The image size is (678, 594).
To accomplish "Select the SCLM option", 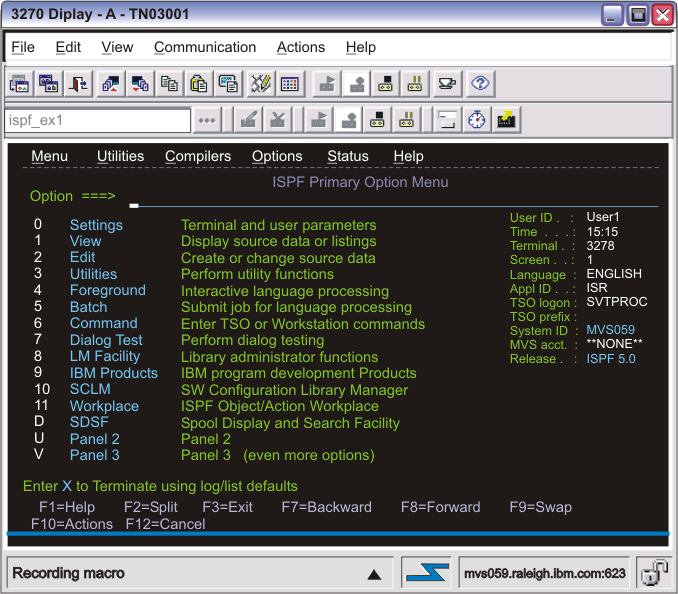I will click(90, 389).
